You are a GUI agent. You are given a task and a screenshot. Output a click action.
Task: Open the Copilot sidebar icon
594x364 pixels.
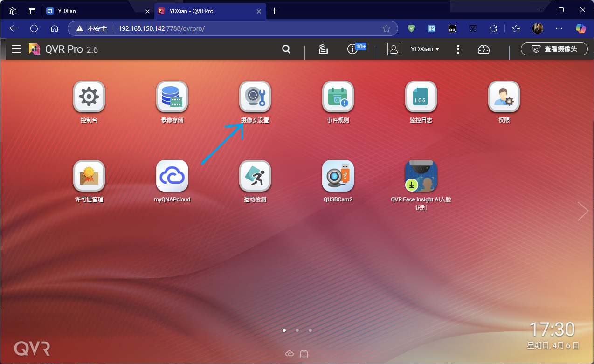580,28
